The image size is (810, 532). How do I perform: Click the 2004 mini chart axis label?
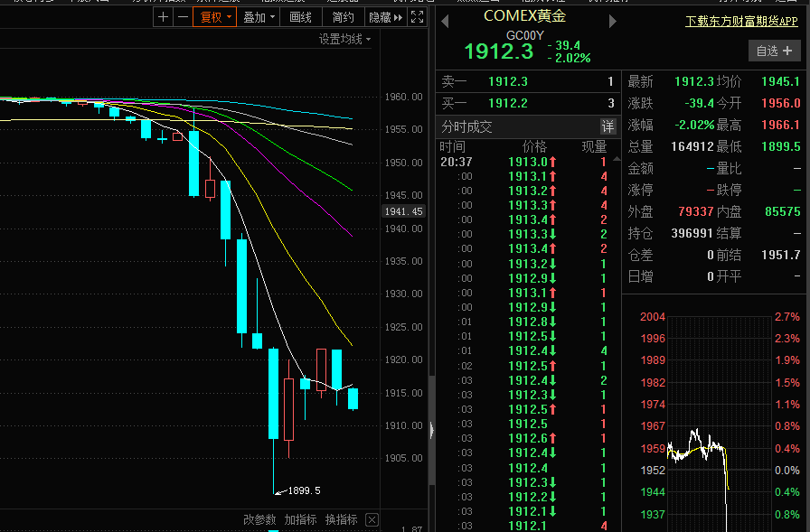pyautogui.click(x=653, y=317)
